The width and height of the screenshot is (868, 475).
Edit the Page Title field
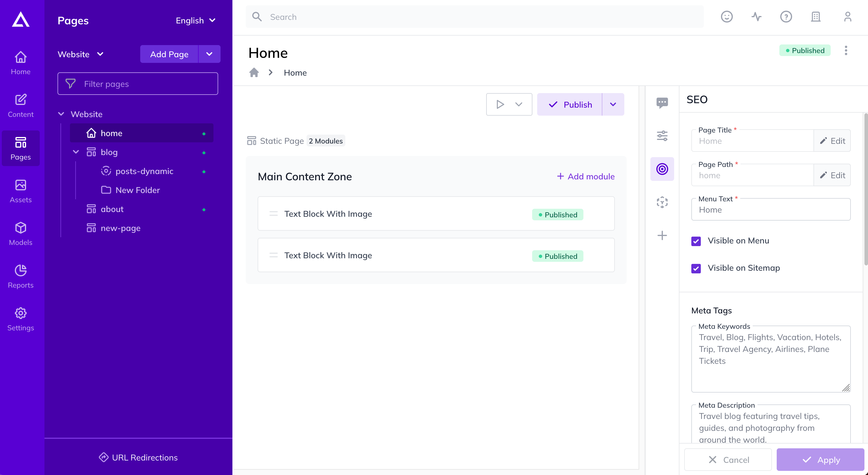click(832, 141)
